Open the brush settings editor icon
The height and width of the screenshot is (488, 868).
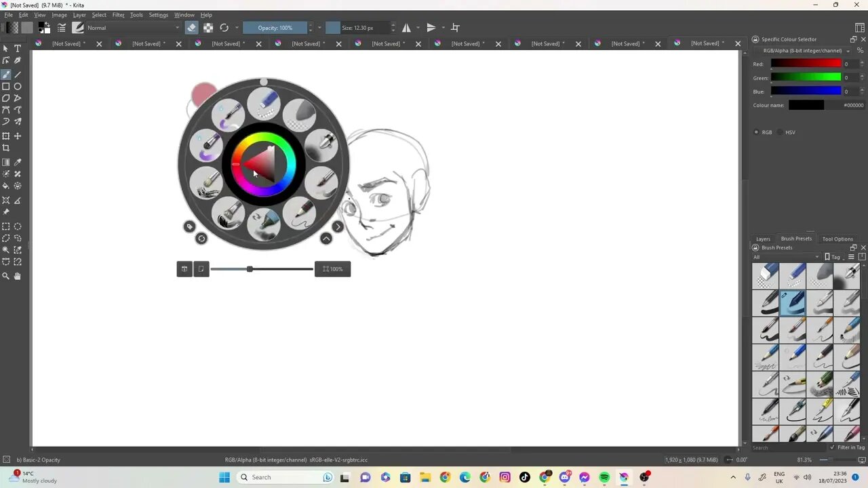[62, 28]
